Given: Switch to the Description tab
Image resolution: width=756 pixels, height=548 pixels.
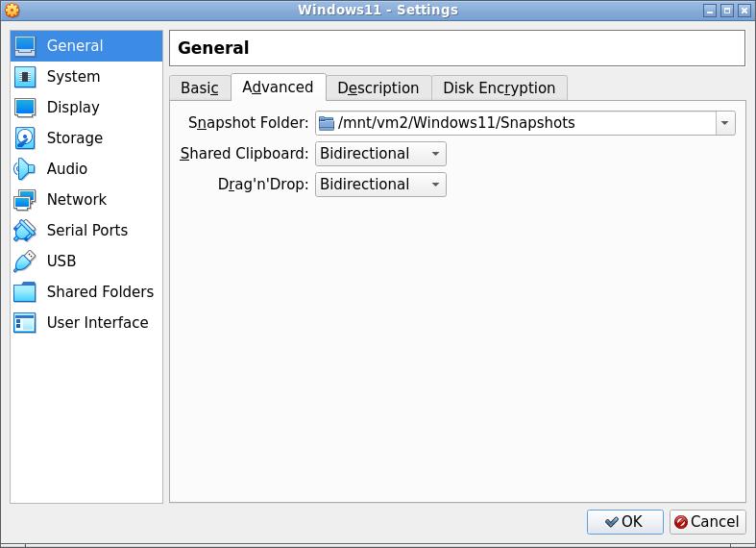Looking at the screenshot, I should click(x=378, y=88).
